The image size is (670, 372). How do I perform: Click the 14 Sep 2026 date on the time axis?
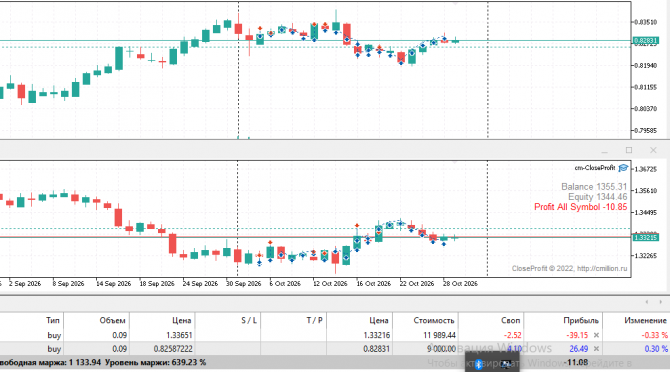[113, 284]
